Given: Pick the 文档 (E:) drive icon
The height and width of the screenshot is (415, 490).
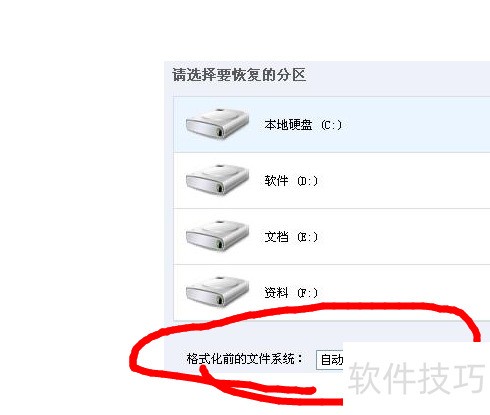Looking at the screenshot, I should click(x=217, y=235).
